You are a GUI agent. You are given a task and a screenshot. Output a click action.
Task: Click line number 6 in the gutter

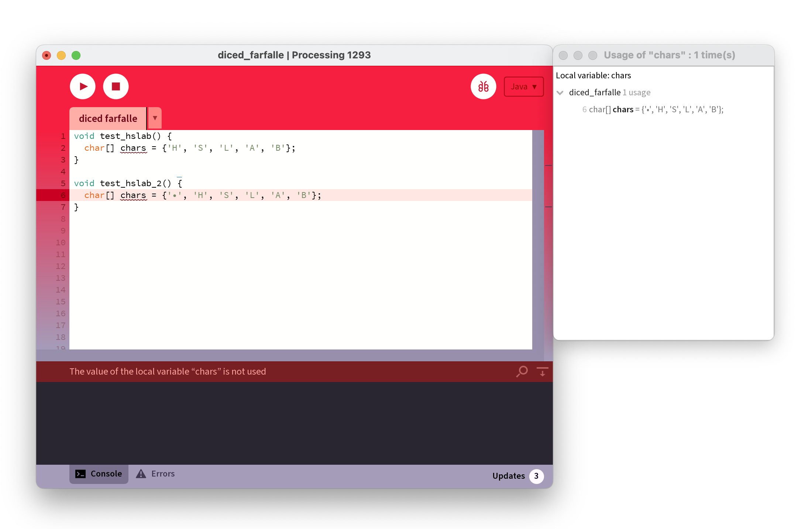click(x=63, y=195)
